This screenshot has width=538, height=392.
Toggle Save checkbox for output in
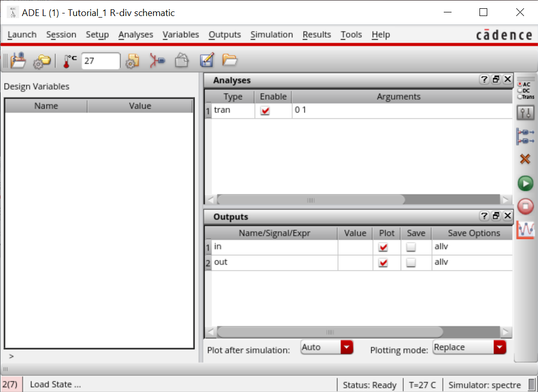tap(411, 247)
